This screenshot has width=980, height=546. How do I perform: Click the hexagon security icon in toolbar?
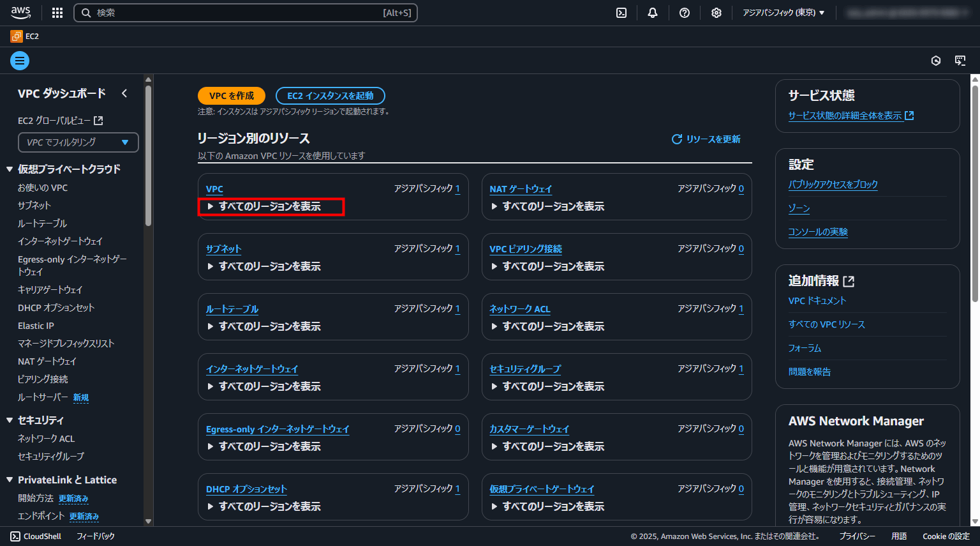pyautogui.click(x=936, y=61)
